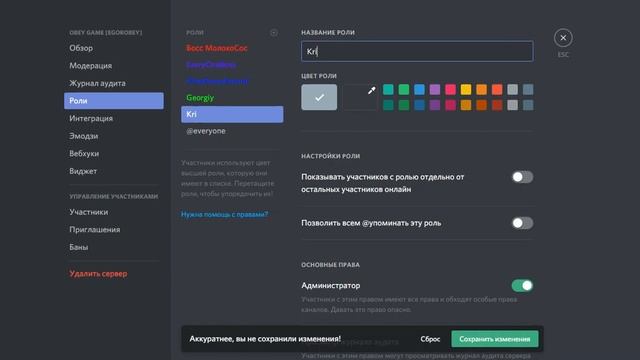Pick the dark purple swatch in bottom row
This screenshot has height=360, width=640.
coord(435,105)
